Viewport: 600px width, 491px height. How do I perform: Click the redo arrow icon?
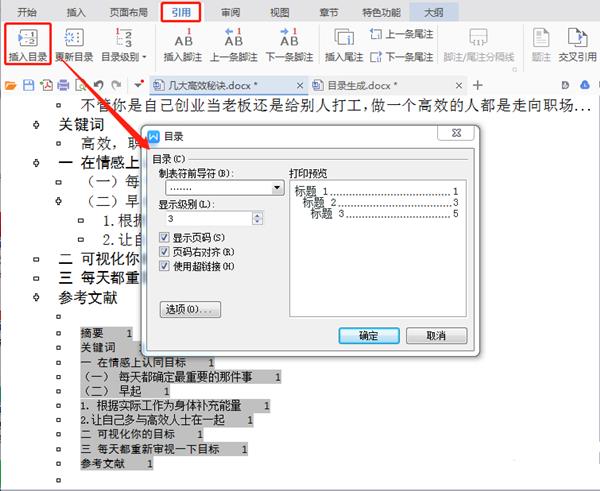coord(116,85)
